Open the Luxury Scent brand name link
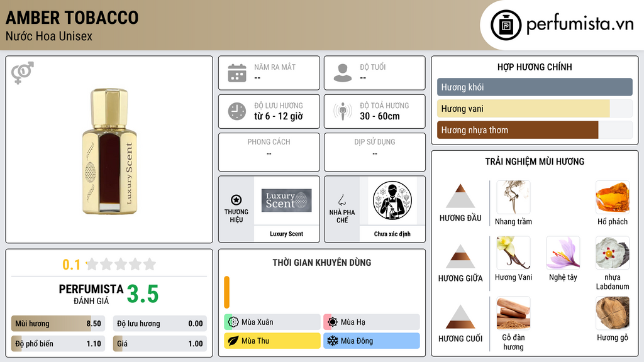Screen dimensions: 644x362 (286, 234)
